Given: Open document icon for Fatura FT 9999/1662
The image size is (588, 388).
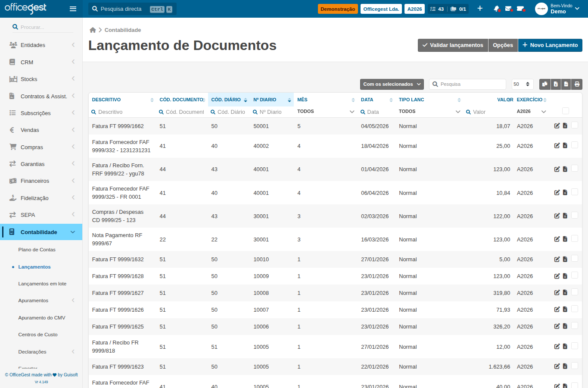Looking at the screenshot, I should 565,126.
